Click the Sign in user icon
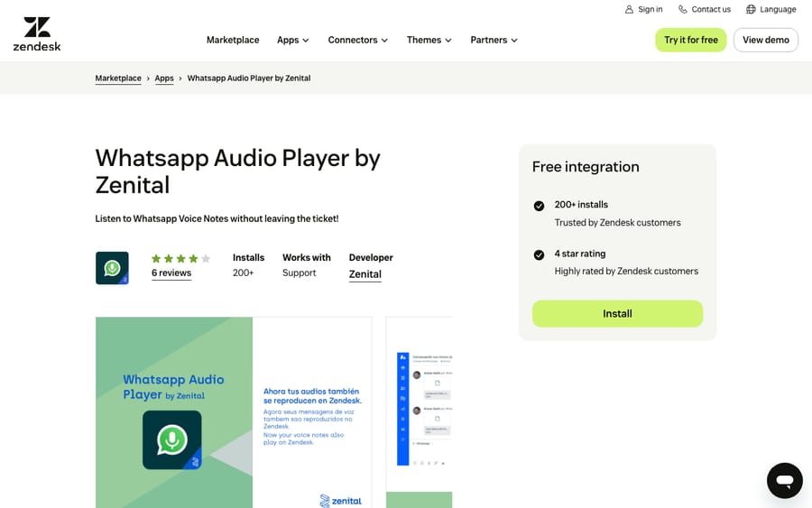This screenshot has height=508, width=812. [629, 9]
